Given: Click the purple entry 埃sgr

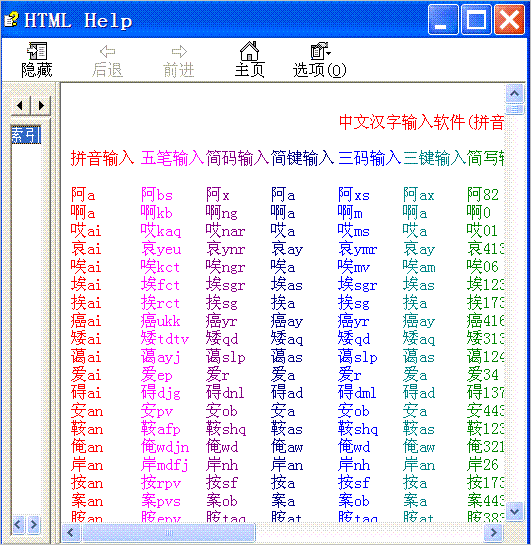Looking at the screenshot, I should click(x=226, y=285).
